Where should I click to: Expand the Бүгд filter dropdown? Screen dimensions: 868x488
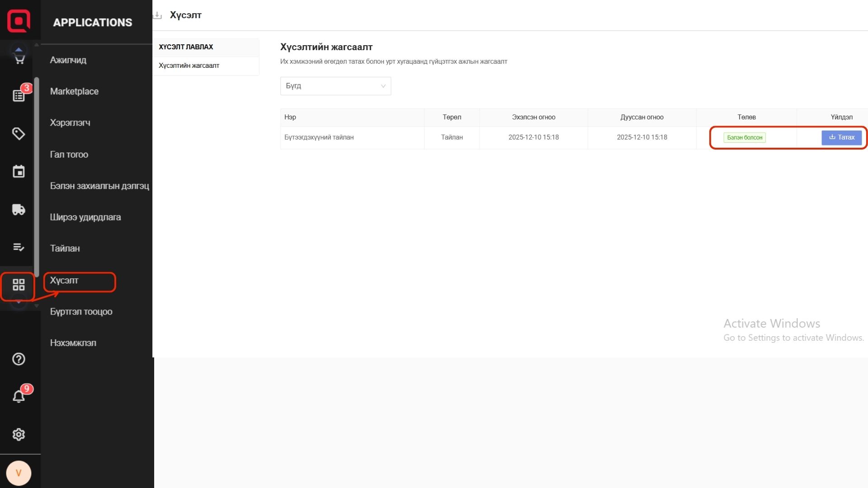tap(335, 86)
